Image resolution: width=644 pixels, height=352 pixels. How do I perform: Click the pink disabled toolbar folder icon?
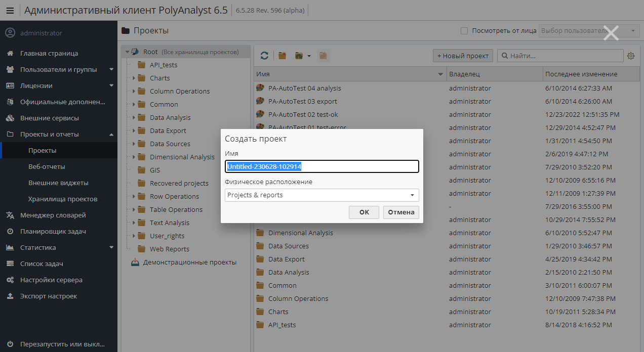click(x=323, y=56)
